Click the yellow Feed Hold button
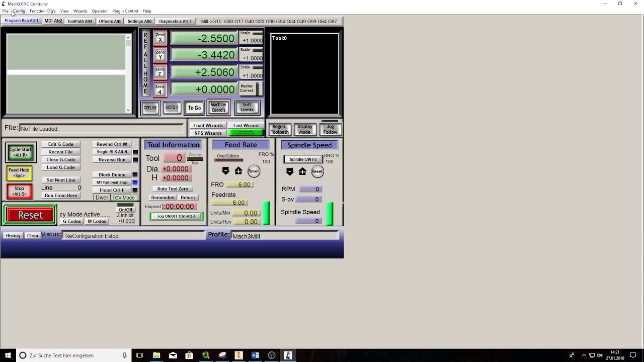 [19, 172]
